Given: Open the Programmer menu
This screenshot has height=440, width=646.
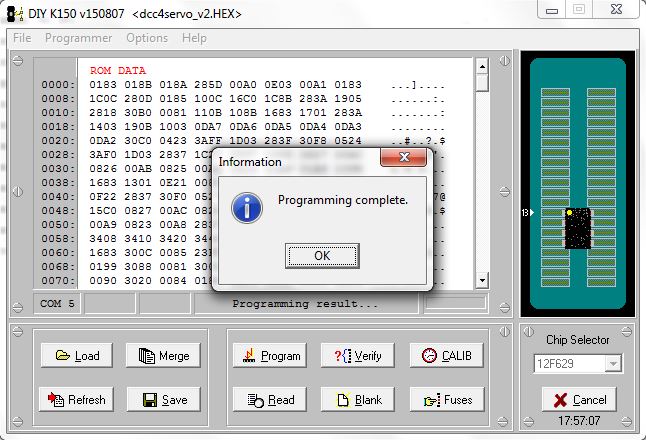Looking at the screenshot, I should coord(79,38).
